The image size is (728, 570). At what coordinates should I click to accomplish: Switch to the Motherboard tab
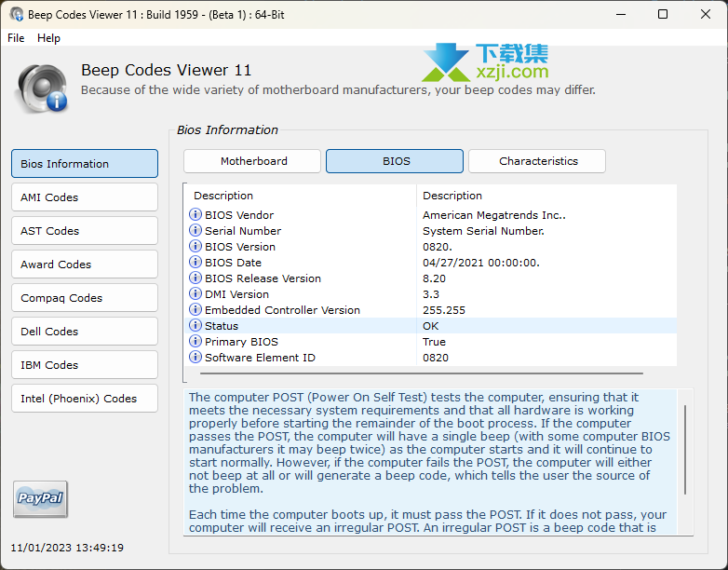point(252,161)
